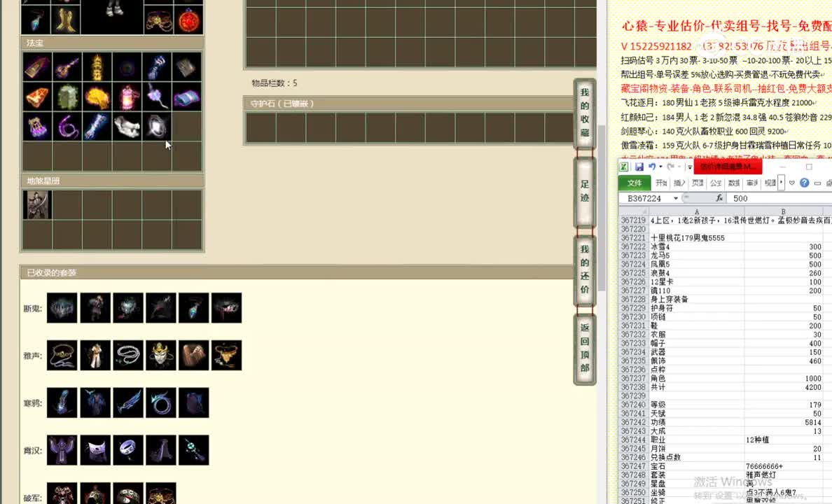Screen dimensions: 832x504
Task: Open the Name Box dropdown showing B367224
Action: point(676,198)
